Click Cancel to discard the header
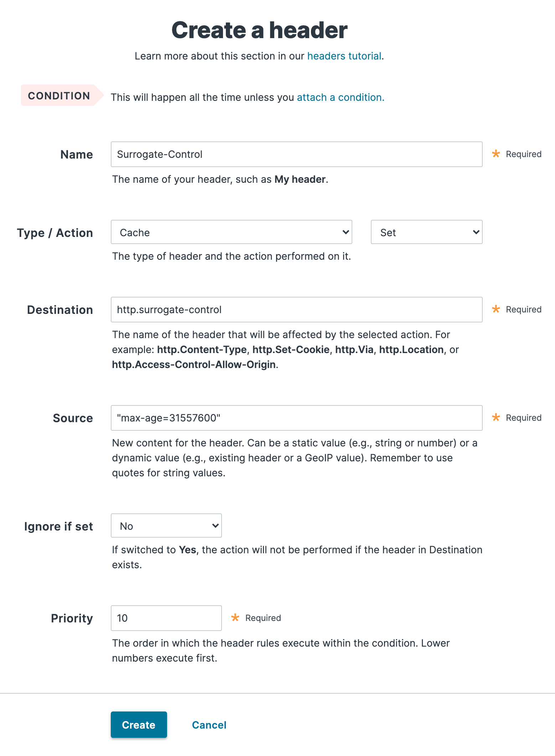555x756 pixels. [208, 725]
